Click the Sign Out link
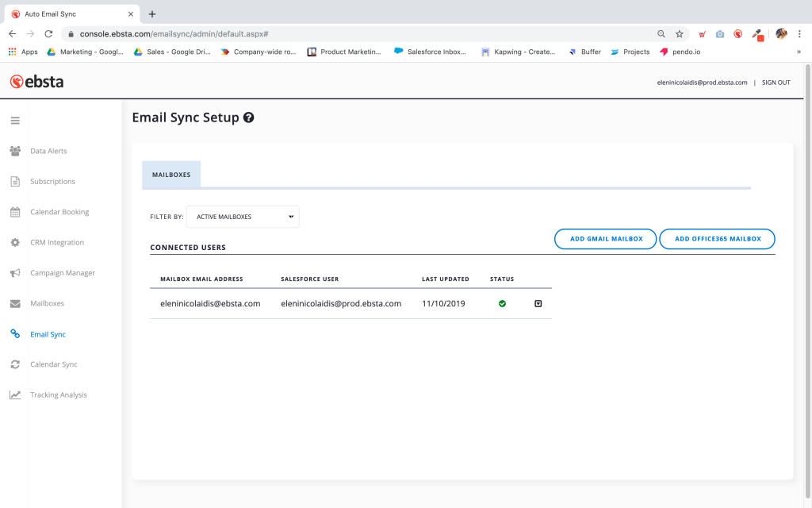 776,83
